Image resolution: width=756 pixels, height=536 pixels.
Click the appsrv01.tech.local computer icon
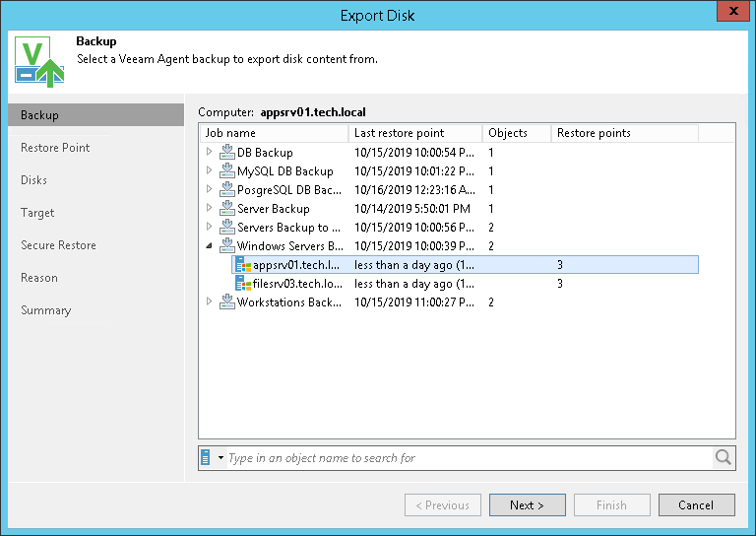point(243,265)
